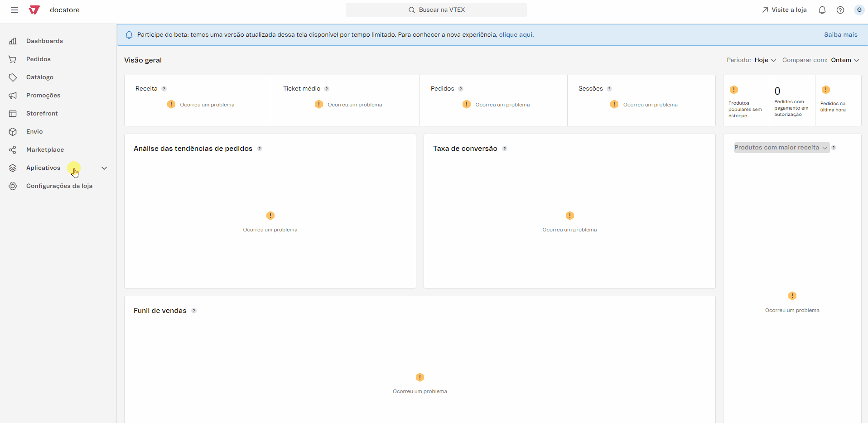Click the help tooltip next to Receita

(x=164, y=89)
